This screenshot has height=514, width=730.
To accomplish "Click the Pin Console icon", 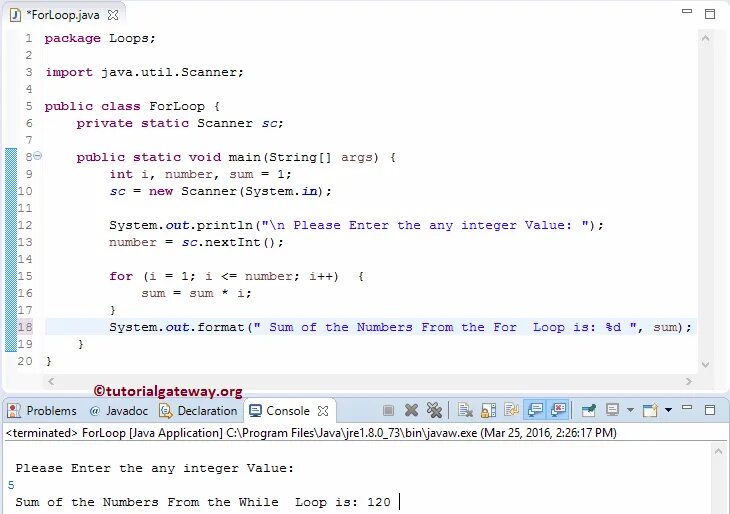I will pos(588,410).
